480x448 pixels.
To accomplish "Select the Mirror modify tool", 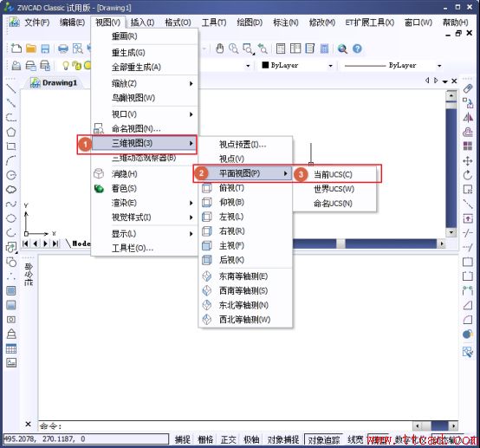I will point(468,118).
